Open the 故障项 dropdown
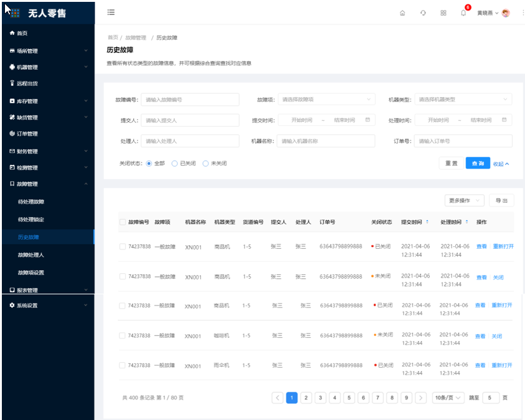This screenshot has height=420, width=525. pos(326,100)
